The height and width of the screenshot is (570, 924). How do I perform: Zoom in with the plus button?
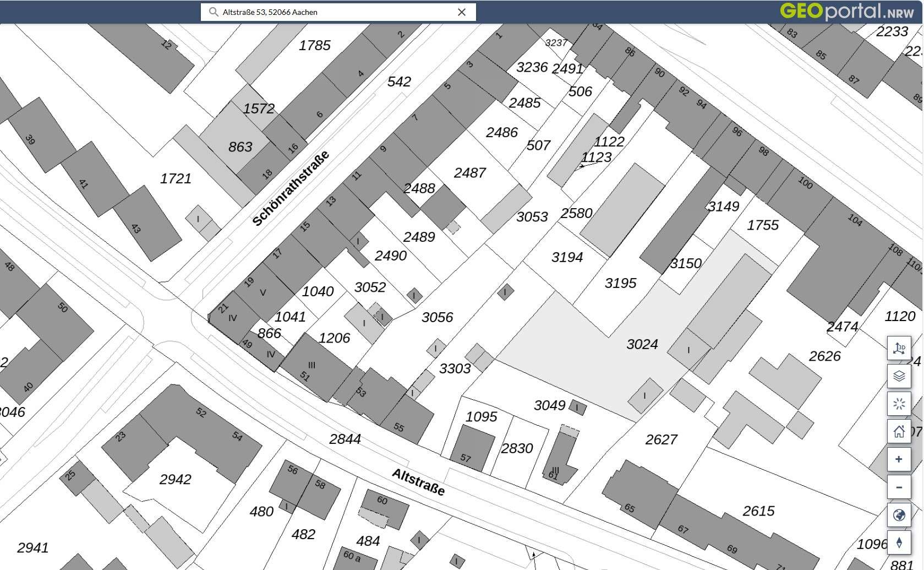899,459
